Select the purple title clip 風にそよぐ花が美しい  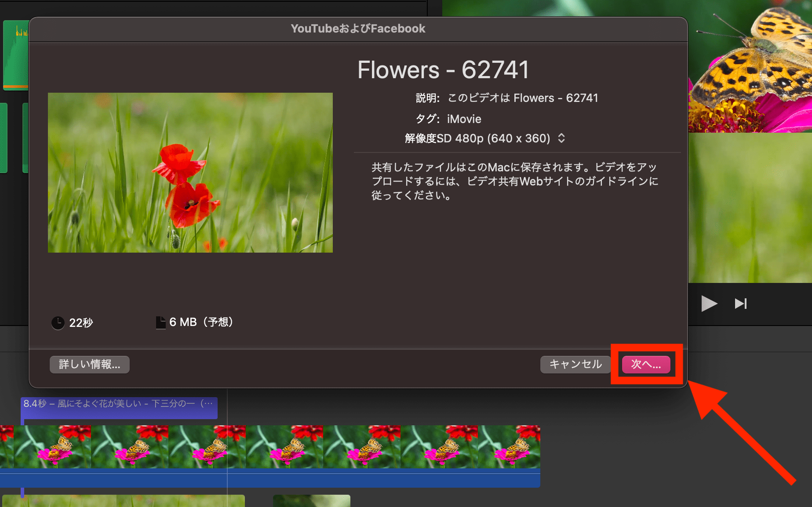click(x=119, y=408)
